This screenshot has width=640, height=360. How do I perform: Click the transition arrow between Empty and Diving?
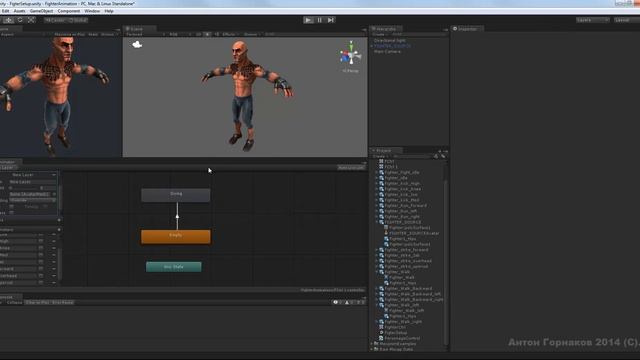point(177,216)
